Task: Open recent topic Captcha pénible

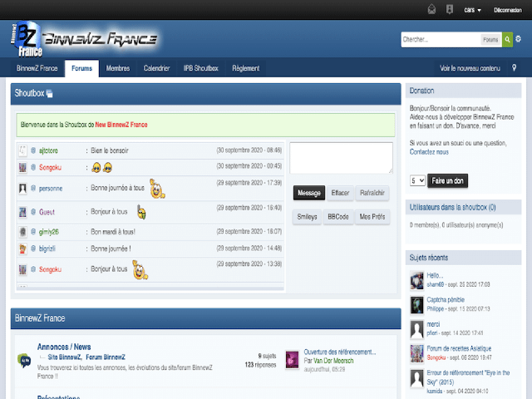Action: pyautogui.click(x=446, y=299)
